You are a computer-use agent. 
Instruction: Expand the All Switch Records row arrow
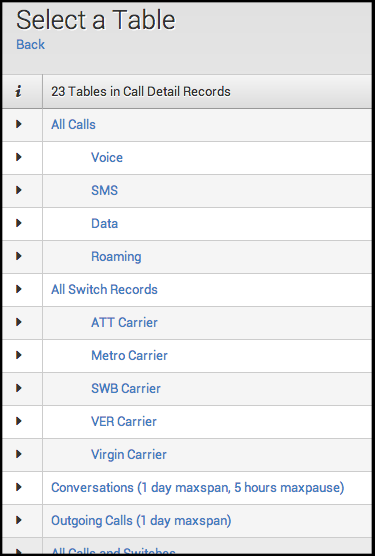click(x=19, y=289)
